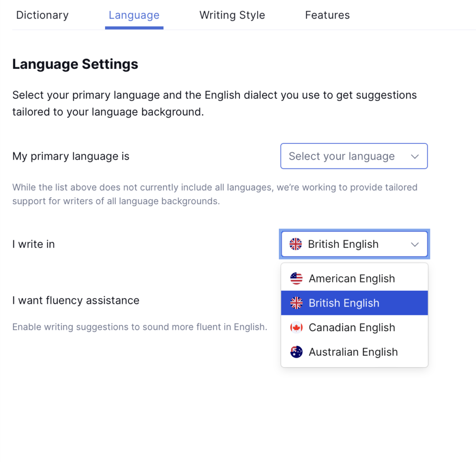This screenshot has height=462, width=476.
Task: Click the British flag icon next to British English
Action: (297, 303)
